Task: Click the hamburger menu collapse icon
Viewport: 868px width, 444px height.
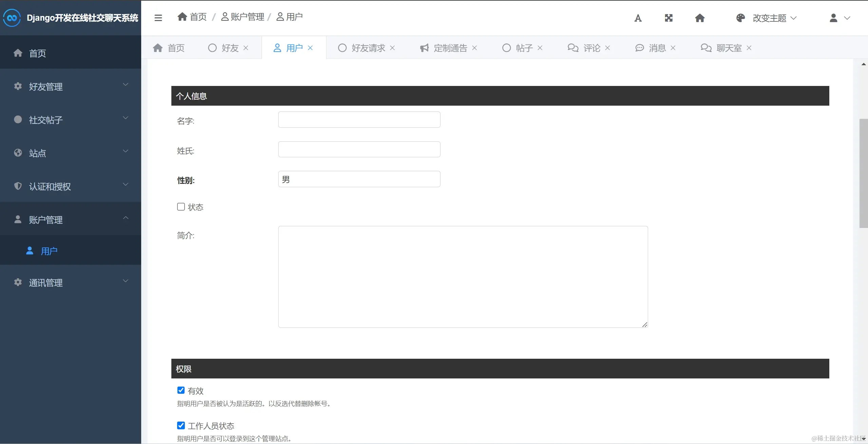Action: click(158, 18)
